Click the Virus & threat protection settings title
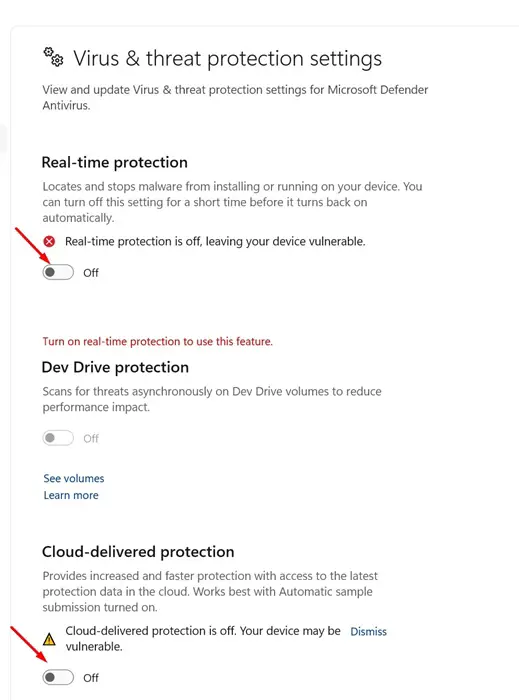This screenshot has height=700, width=519. pos(227,58)
